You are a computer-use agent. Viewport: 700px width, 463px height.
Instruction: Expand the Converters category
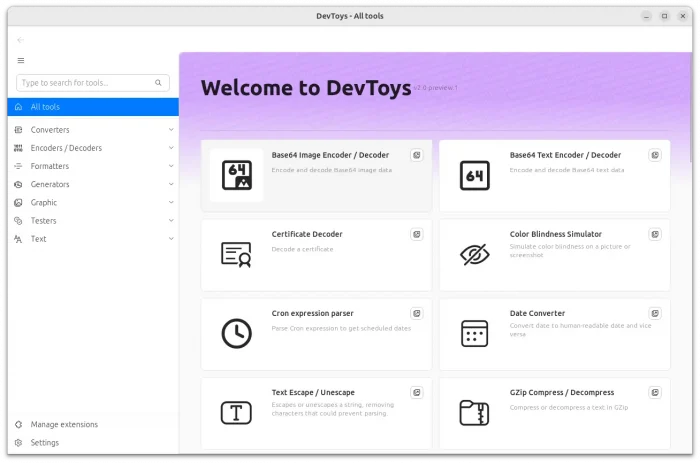tap(171, 130)
